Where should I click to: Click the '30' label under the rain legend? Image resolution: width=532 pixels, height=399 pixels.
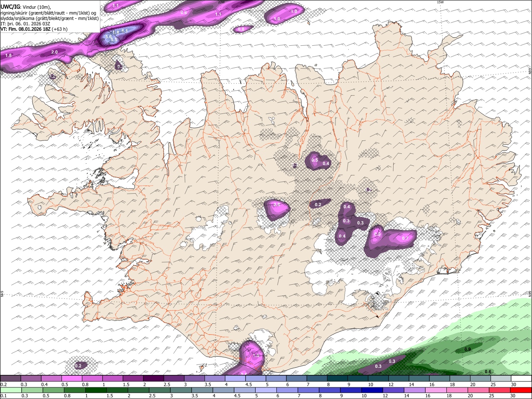514,396
